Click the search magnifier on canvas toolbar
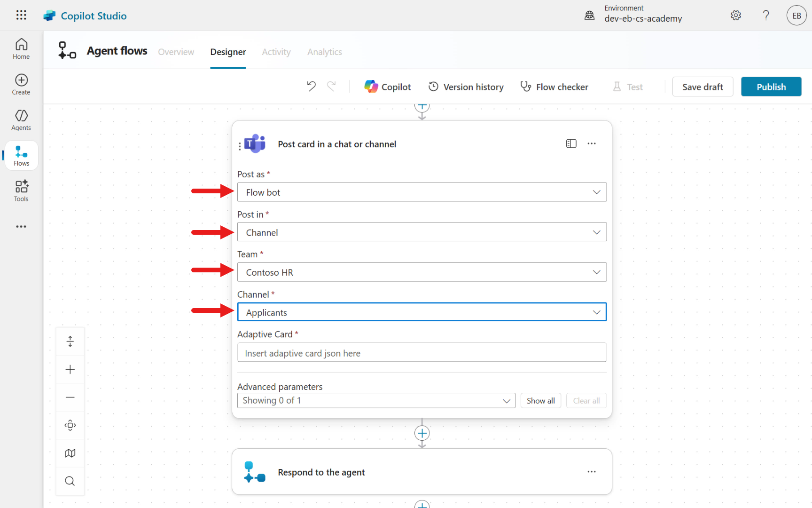This screenshot has width=812, height=508. [x=70, y=481]
